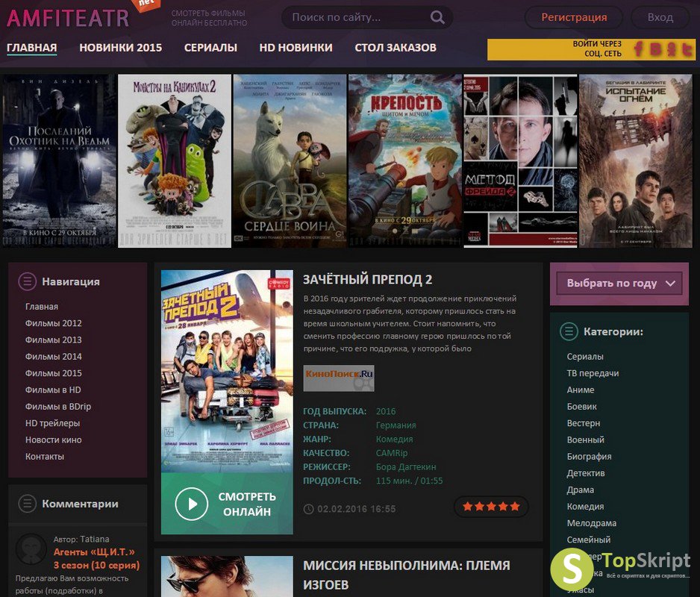This screenshot has width=700, height=597.
Task: Log in via Facebook icon
Action: click(x=638, y=49)
